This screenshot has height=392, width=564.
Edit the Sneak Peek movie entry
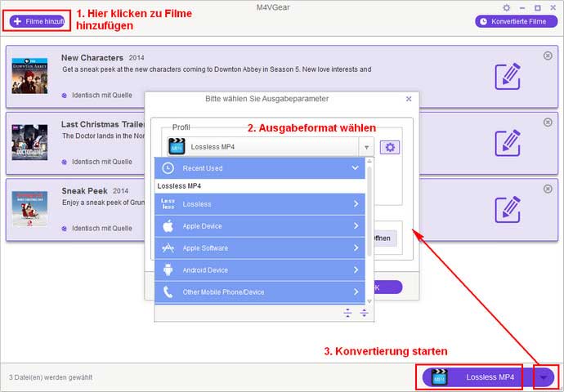click(508, 209)
